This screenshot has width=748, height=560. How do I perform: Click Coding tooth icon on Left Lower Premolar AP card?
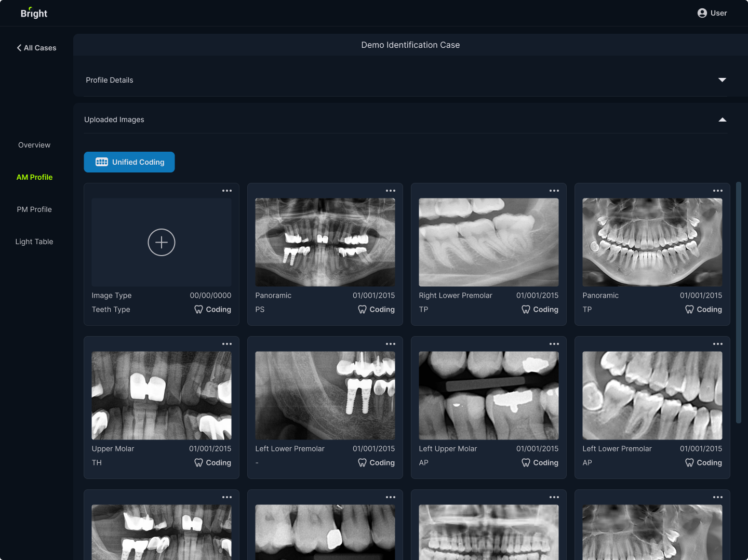(689, 463)
